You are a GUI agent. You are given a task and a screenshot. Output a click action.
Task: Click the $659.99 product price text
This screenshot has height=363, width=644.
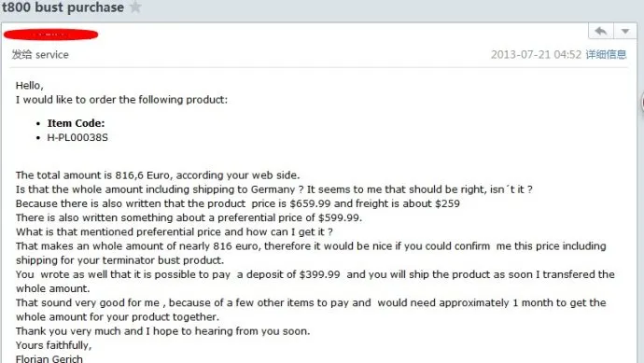click(x=310, y=203)
